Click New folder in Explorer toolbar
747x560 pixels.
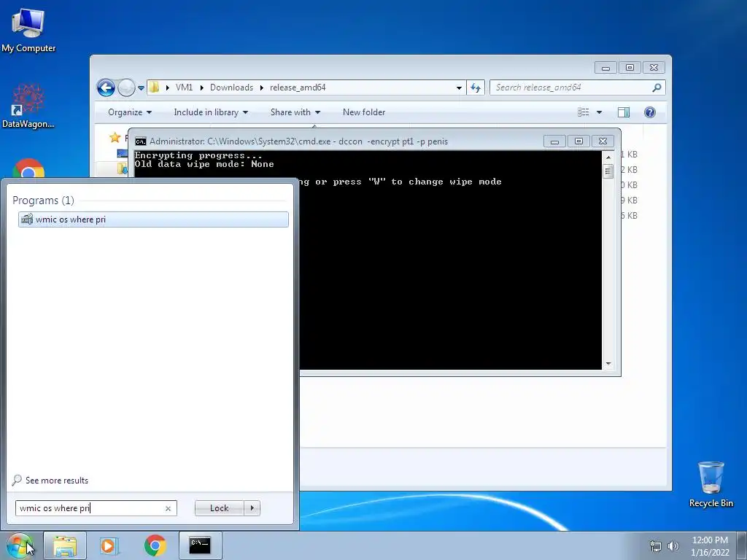coord(364,112)
